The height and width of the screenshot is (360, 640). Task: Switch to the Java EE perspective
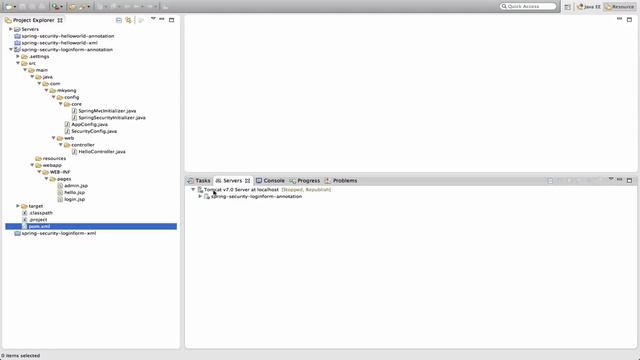(x=589, y=7)
